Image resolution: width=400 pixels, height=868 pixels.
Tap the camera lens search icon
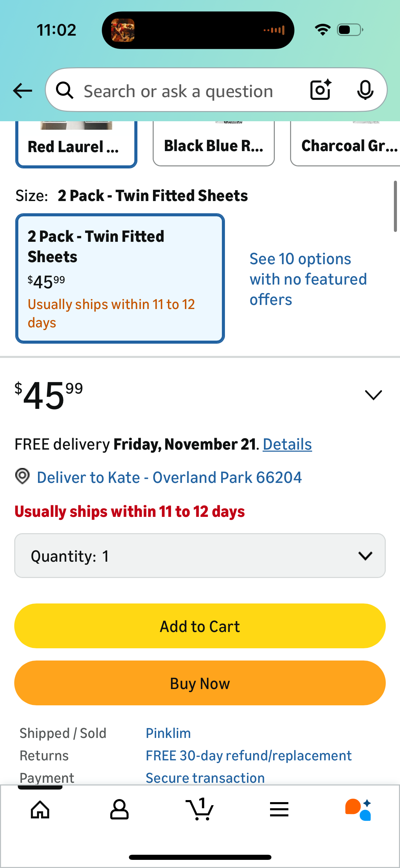point(320,90)
